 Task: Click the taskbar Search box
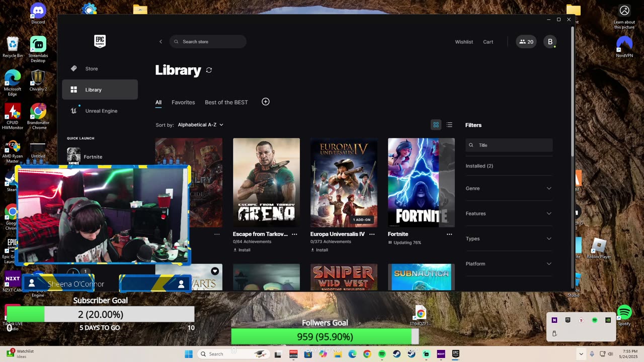[x=233, y=354]
